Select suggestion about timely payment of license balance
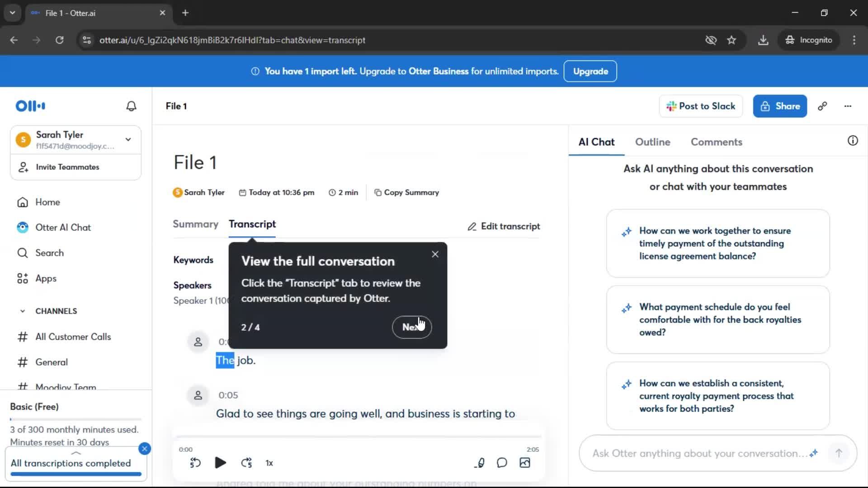The image size is (868, 488). (718, 244)
